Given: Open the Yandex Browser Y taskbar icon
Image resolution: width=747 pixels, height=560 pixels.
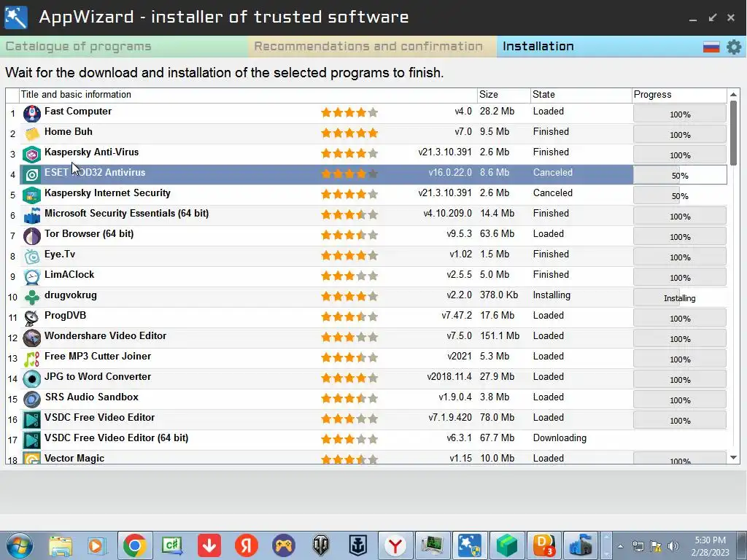Looking at the screenshot, I should (395, 545).
